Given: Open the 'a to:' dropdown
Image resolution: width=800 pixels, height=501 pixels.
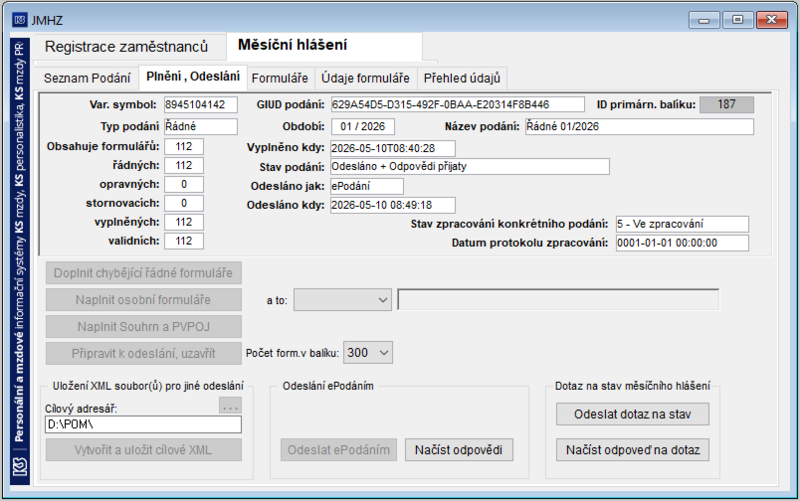Looking at the screenshot, I should pyautogui.click(x=342, y=300).
